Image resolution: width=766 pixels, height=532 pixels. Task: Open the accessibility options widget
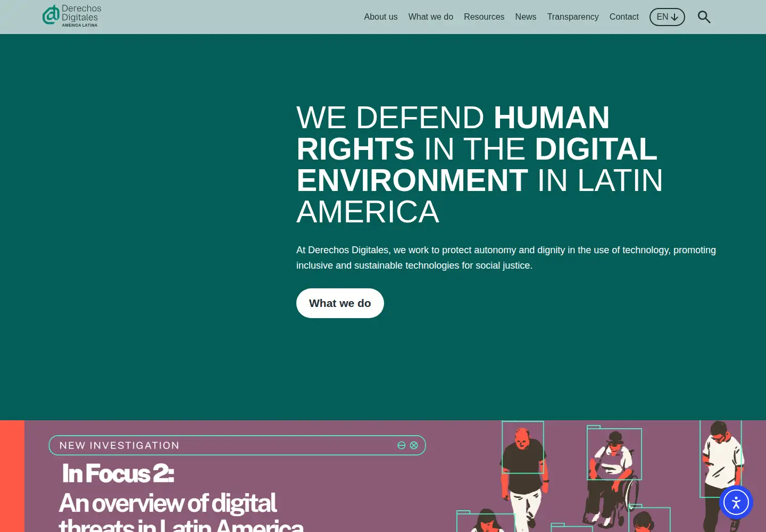tap(736, 502)
